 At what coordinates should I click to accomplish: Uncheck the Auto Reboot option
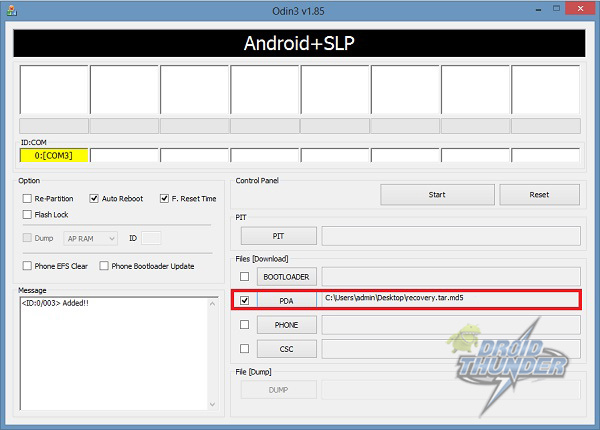pos(95,199)
